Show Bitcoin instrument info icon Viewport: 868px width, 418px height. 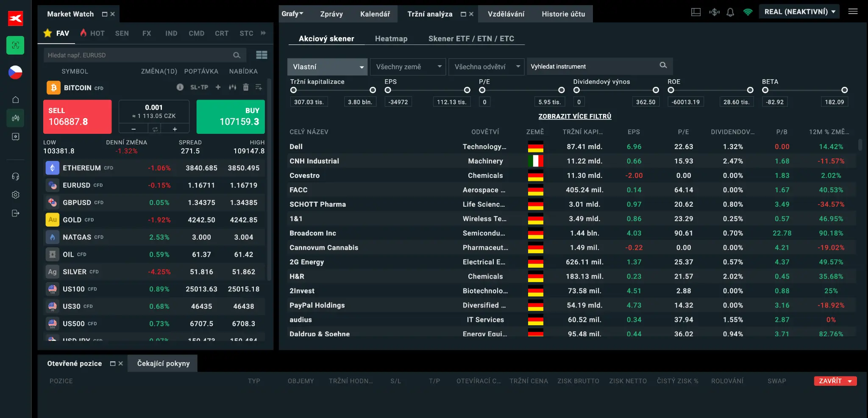[180, 87]
